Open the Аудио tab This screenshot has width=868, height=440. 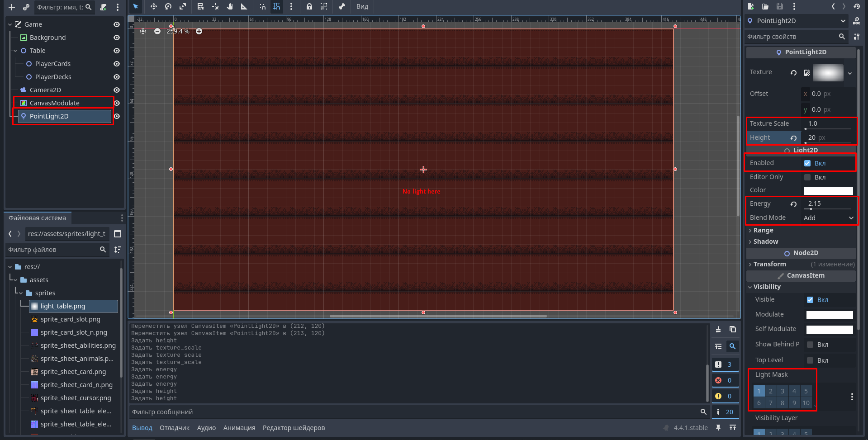tap(206, 428)
